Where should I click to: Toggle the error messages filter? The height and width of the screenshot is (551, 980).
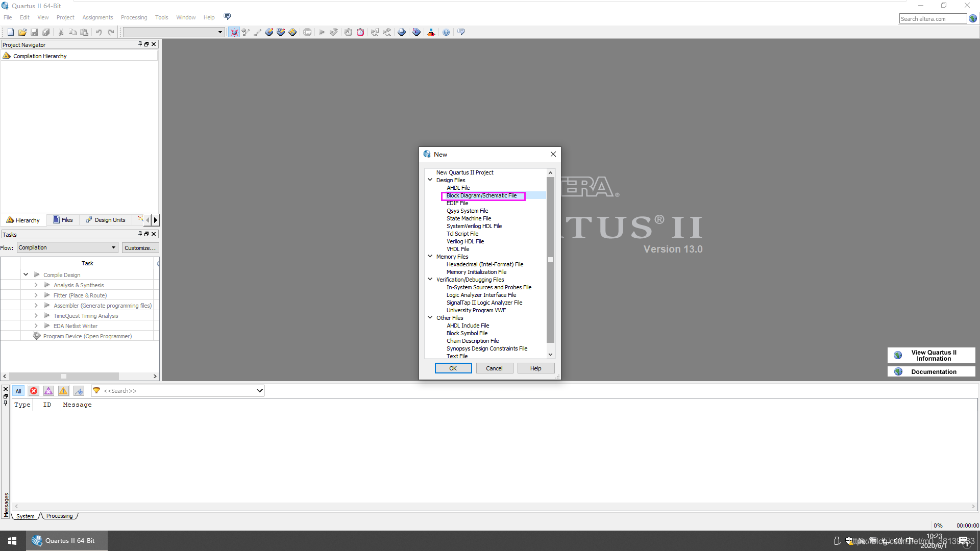[x=34, y=391]
